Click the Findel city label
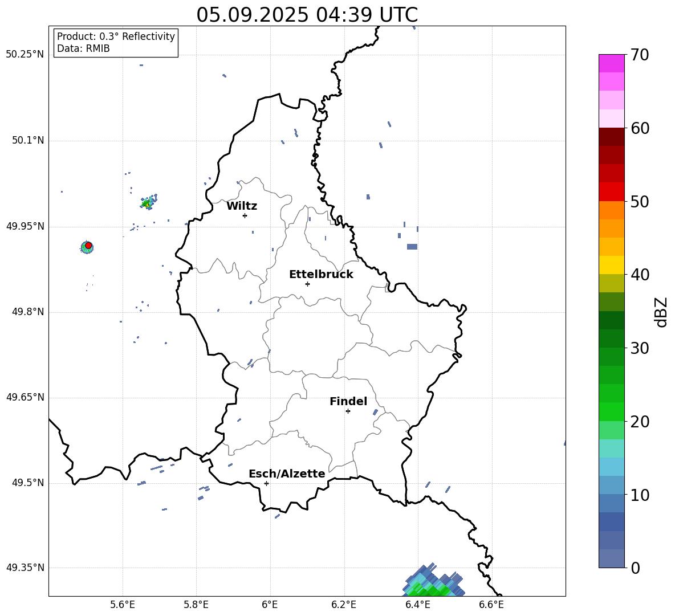This screenshot has width=675, height=616. coord(348,401)
